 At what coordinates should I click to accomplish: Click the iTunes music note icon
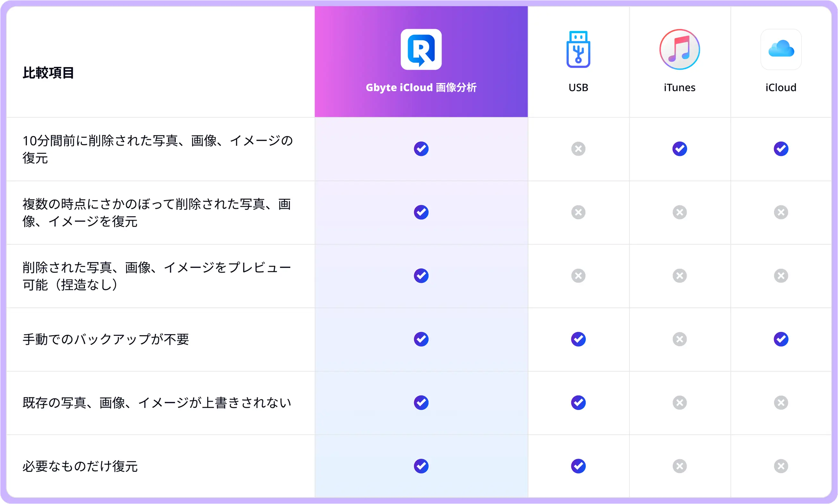679,50
